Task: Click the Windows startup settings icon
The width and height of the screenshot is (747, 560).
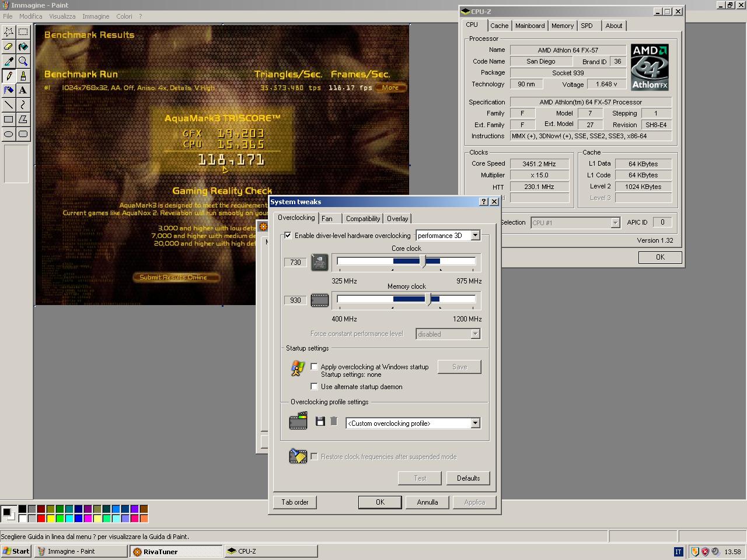Action: coord(298,368)
